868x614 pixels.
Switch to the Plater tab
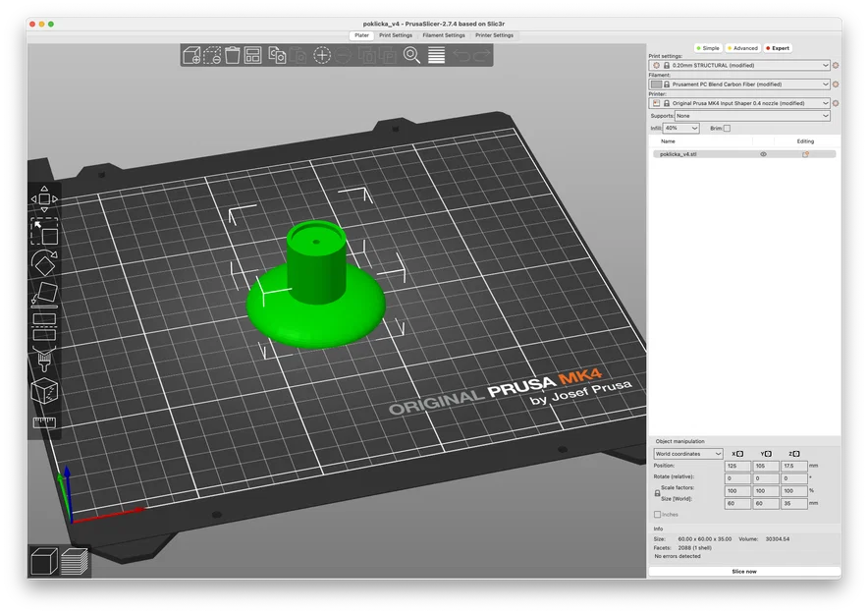[361, 35]
